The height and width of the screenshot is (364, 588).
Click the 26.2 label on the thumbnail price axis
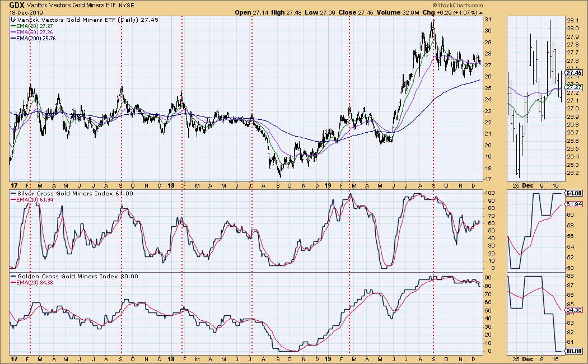(572, 173)
